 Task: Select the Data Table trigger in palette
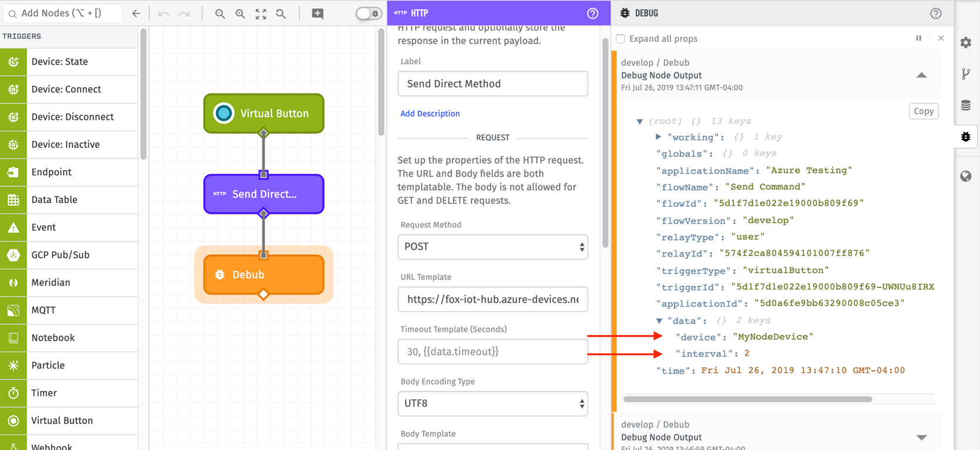(69, 199)
